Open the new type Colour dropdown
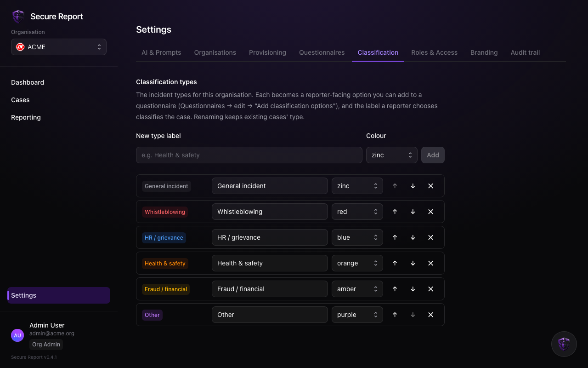Image resolution: width=588 pixels, height=368 pixels. click(x=392, y=155)
